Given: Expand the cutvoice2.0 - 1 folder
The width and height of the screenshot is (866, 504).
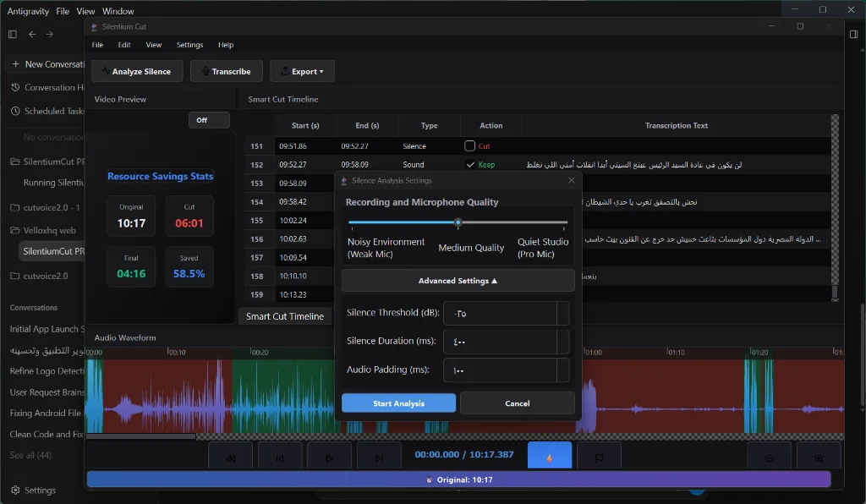Looking at the screenshot, I should [x=46, y=207].
